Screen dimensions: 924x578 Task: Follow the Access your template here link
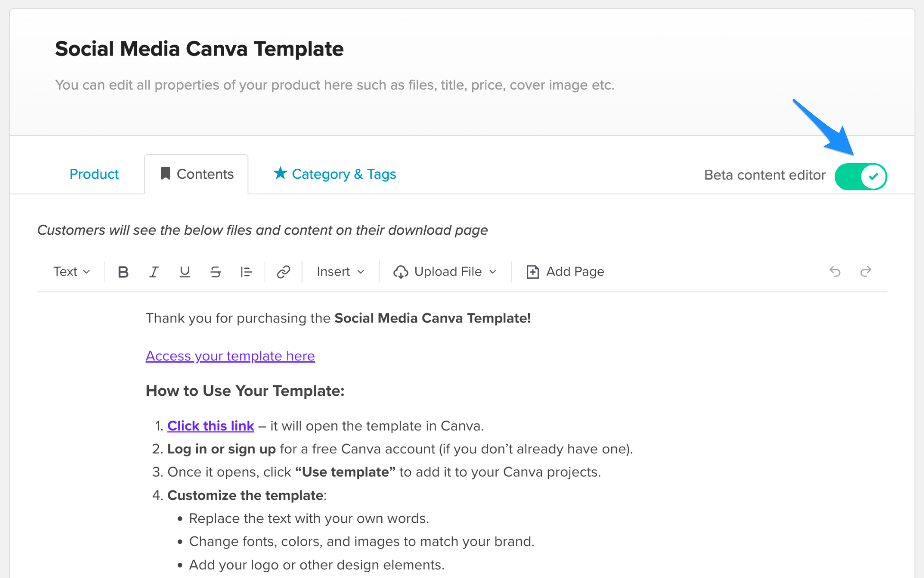[230, 356]
